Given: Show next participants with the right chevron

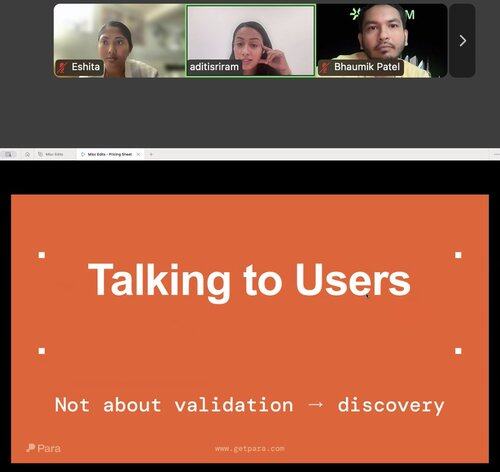Looking at the screenshot, I should coord(462,41).
